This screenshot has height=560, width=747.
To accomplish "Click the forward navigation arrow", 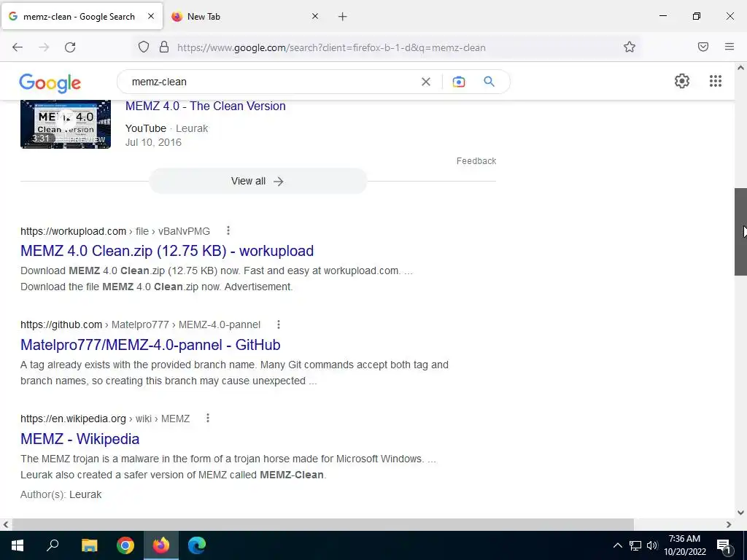I will click(x=44, y=47).
